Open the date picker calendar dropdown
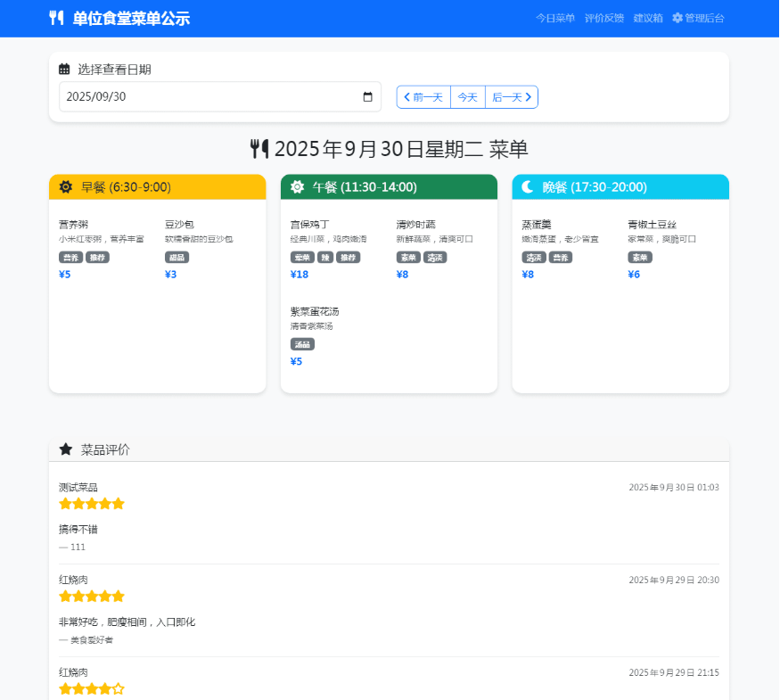 tap(367, 97)
